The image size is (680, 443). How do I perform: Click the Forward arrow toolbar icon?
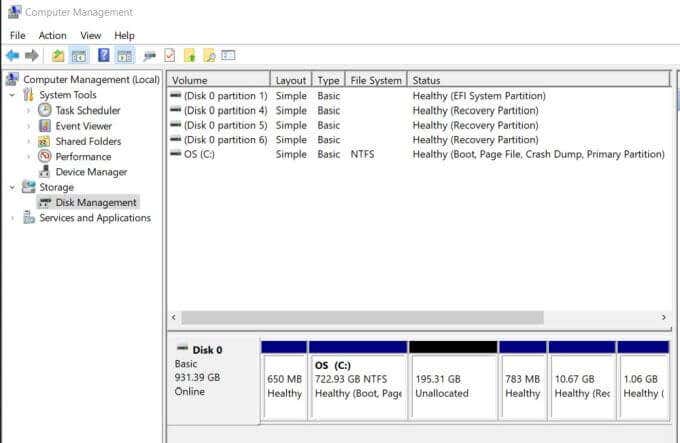(x=32, y=55)
